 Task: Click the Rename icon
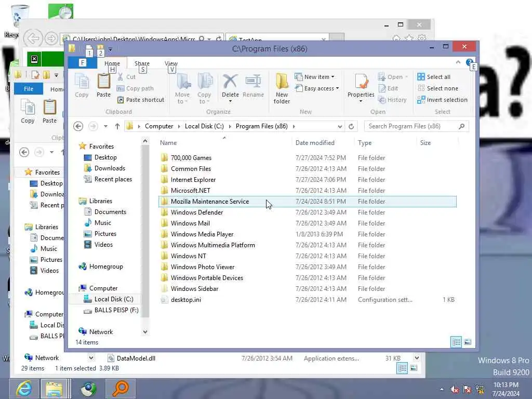[253, 82]
